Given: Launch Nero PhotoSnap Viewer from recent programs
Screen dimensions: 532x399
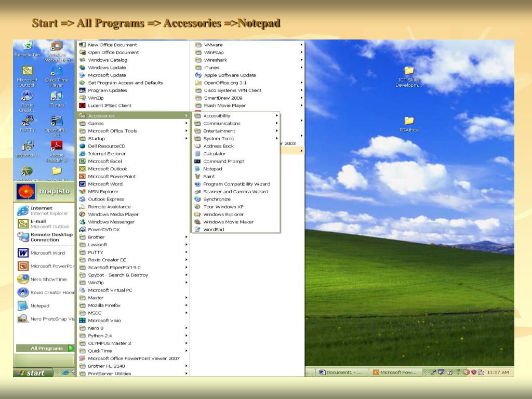Looking at the screenshot, I should coord(46,319).
